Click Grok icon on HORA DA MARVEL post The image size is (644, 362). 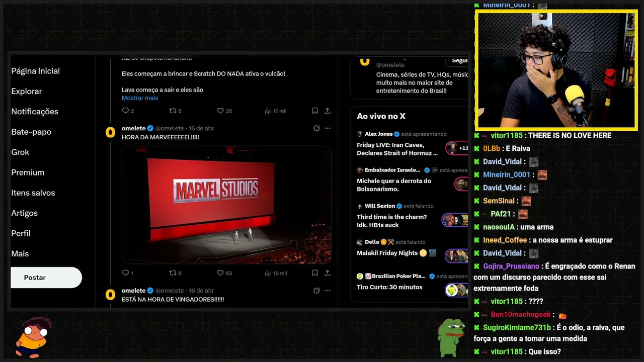(x=316, y=128)
